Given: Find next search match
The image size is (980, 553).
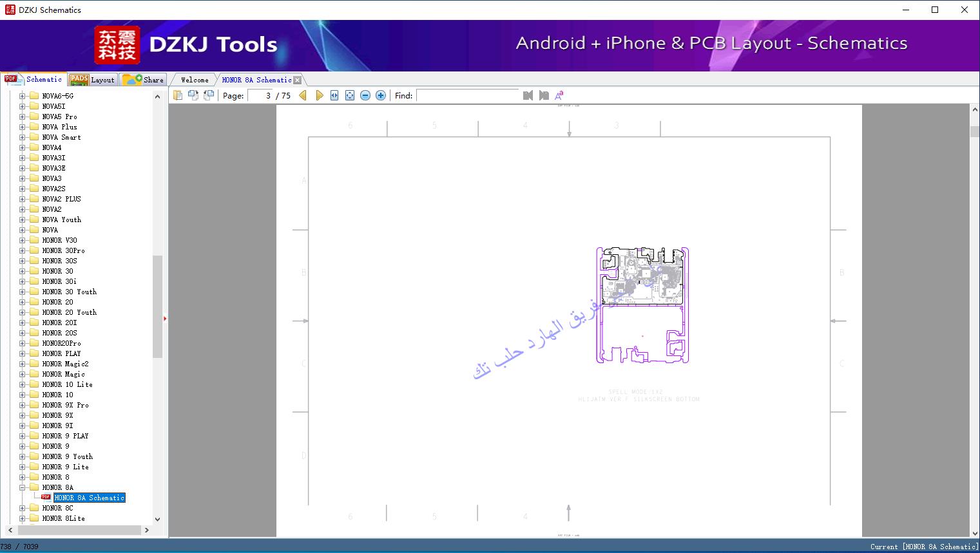Looking at the screenshot, I should click(x=544, y=95).
